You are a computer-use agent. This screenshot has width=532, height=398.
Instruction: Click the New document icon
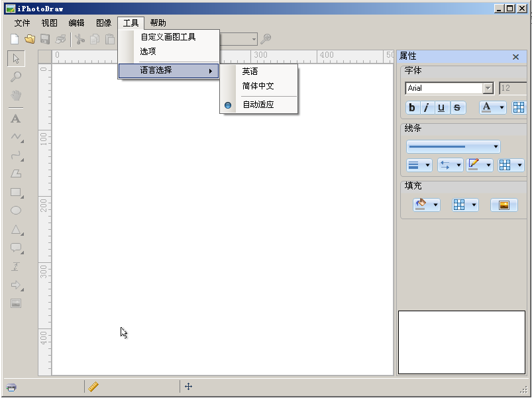(x=15, y=39)
